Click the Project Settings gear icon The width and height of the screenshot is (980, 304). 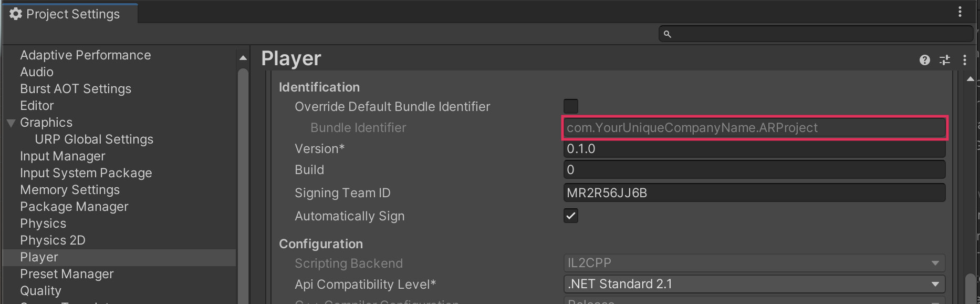16,14
